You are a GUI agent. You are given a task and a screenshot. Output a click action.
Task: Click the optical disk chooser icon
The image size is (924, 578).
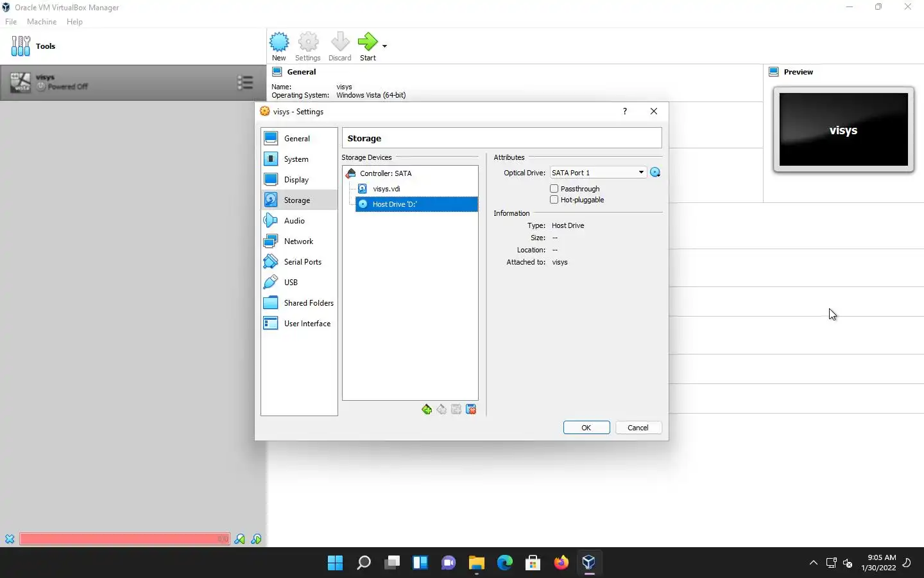(655, 172)
